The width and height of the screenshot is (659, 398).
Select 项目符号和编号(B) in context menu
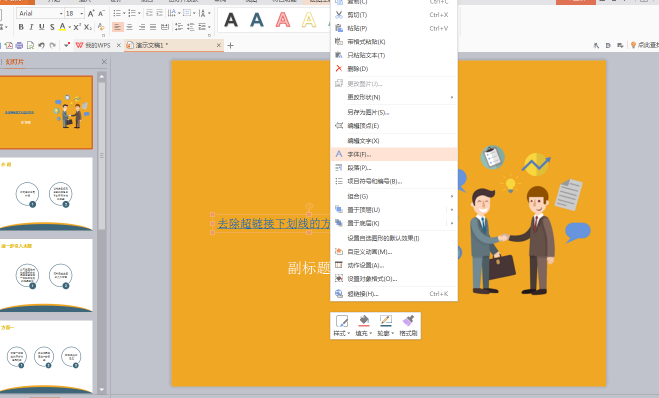[394, 181]
